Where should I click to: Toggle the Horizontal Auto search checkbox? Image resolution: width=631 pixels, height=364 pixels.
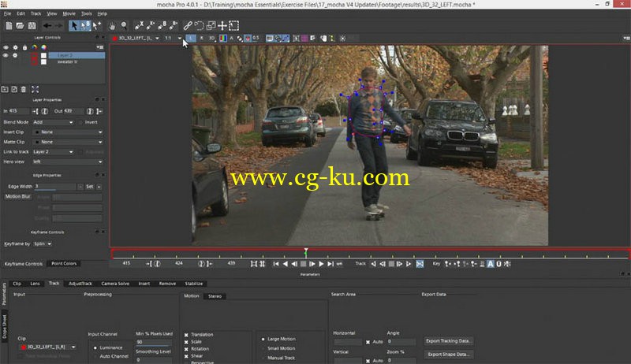(368, 342)
